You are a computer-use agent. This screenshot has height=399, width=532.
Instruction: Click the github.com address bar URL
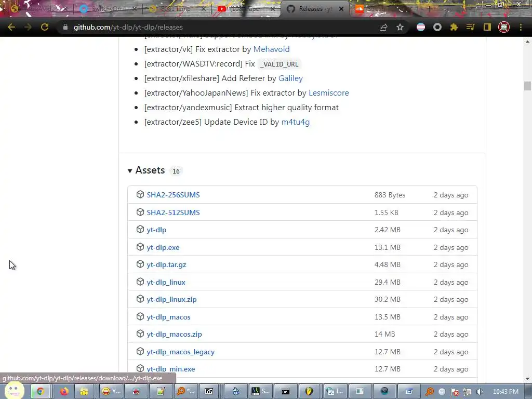pyautogui.click(x=128, y=27)
